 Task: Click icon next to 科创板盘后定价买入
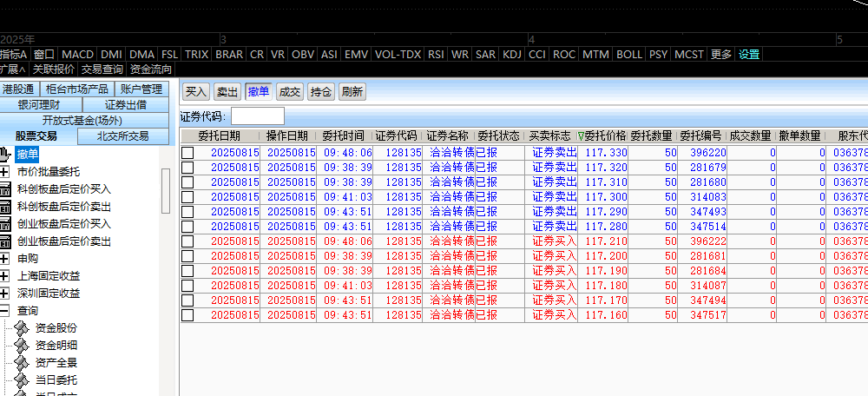tap(5, 188)
